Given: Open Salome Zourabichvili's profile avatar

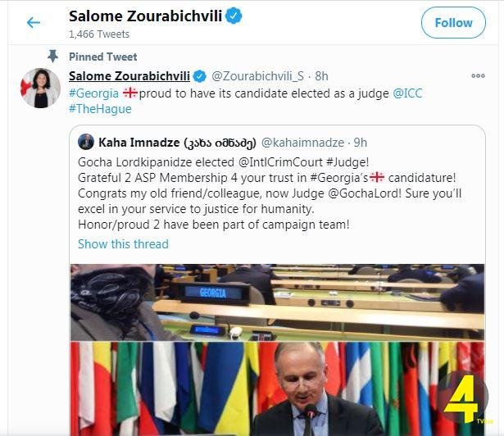Looking at the screenshot, I should click(x=41, y=88).
